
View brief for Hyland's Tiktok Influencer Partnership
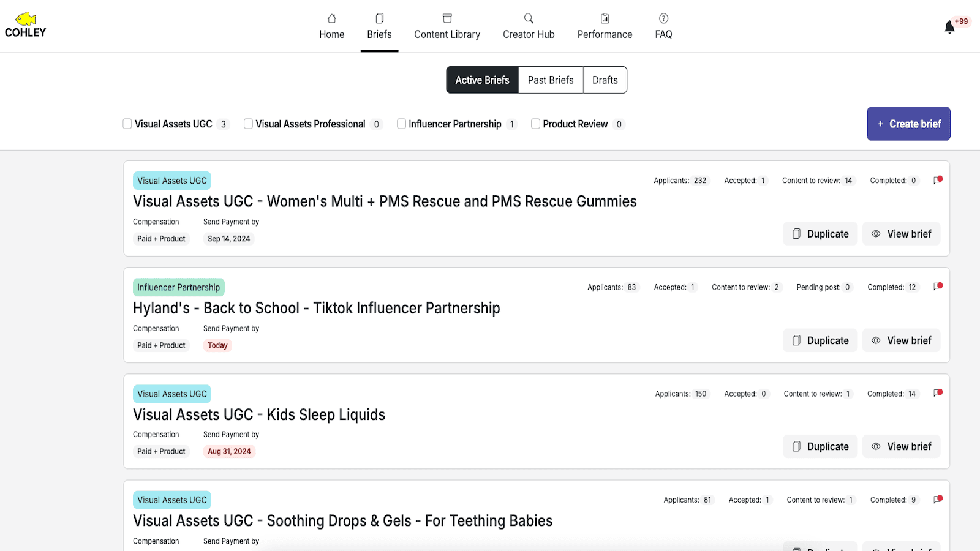coord(901,340)
